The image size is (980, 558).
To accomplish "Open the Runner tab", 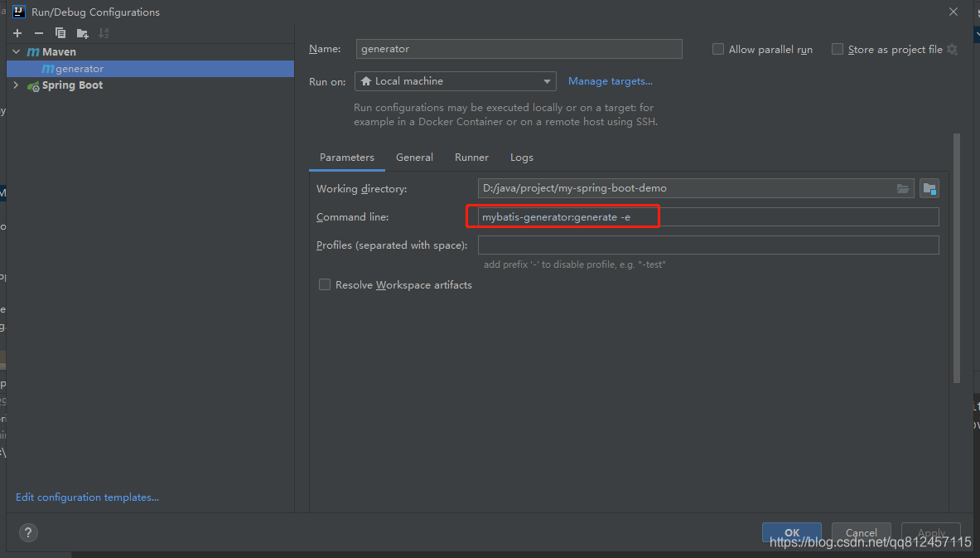I will (472, 158).
